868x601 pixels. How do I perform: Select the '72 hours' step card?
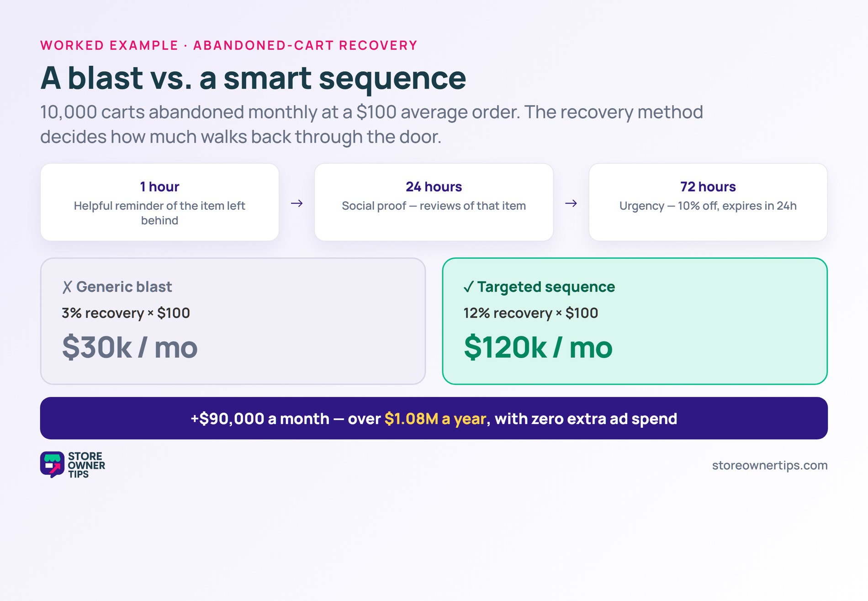click(x=708, y=202)
